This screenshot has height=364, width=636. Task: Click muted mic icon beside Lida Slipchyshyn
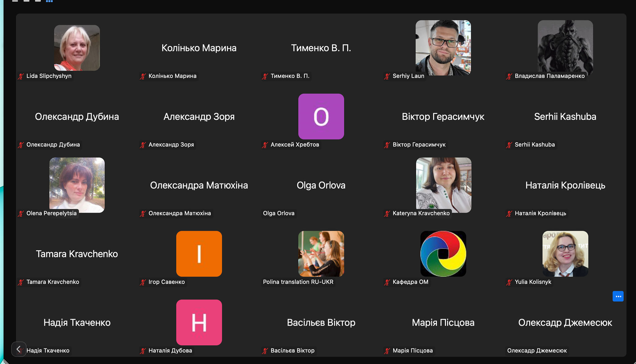click(21, 76)
